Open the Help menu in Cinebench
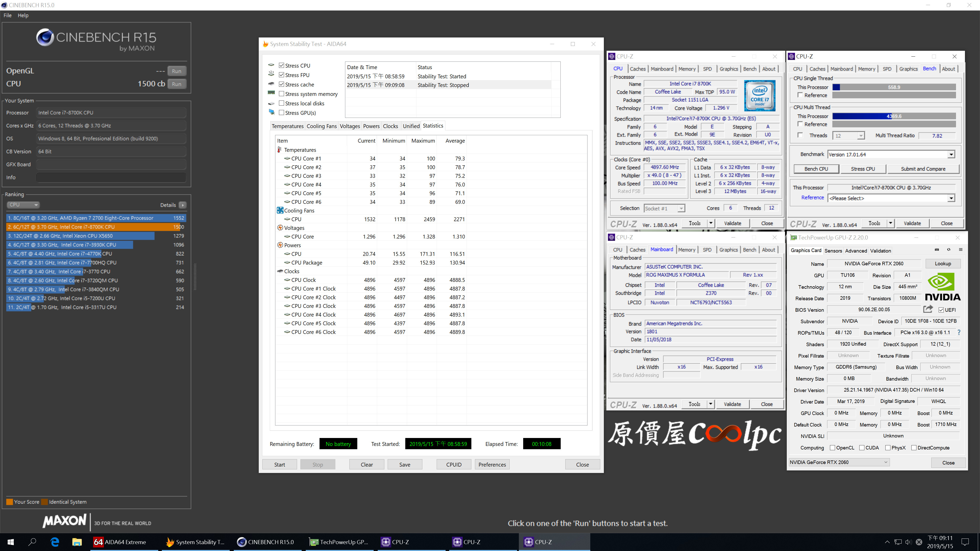 [23, 15]
